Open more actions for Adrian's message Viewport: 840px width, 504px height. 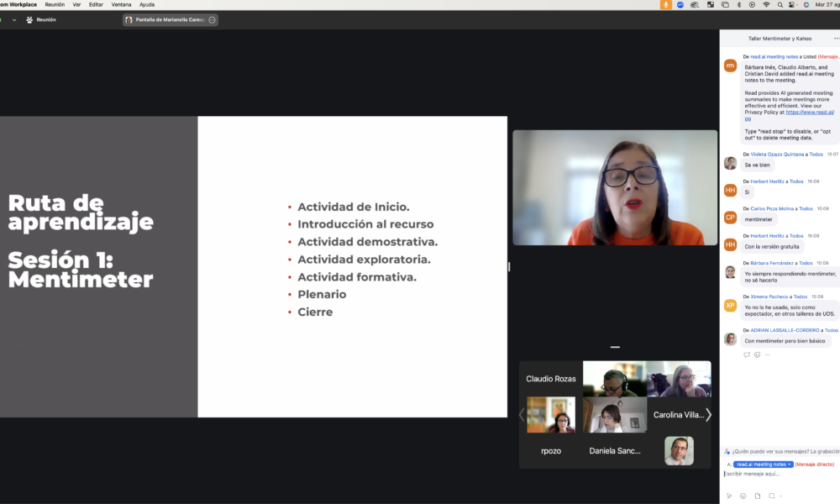click(x=767, y=354)
